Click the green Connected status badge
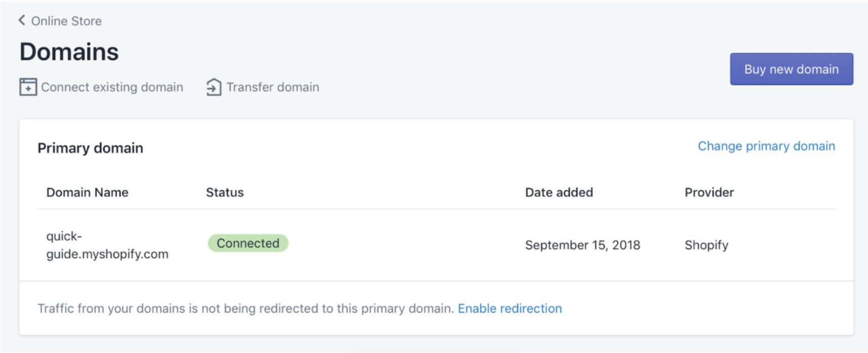Viewport: 868px width, 353px height. coord(247,243)
